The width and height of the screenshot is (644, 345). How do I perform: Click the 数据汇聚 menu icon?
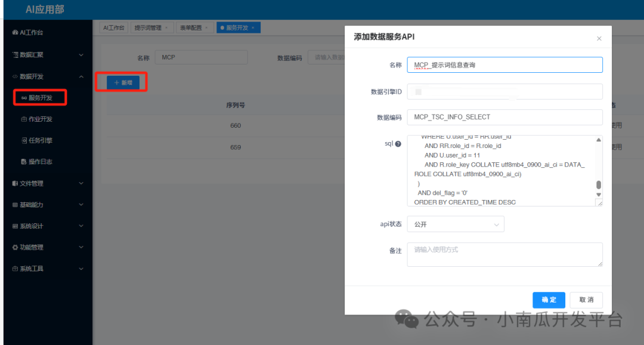pos(15,55)
